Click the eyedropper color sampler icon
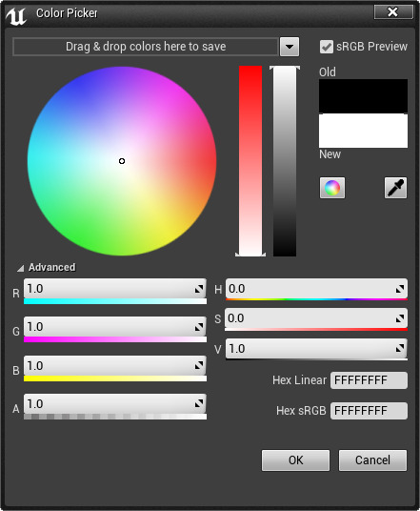The width and height of the screenshot is (420, 511). (x=395, y=188)
